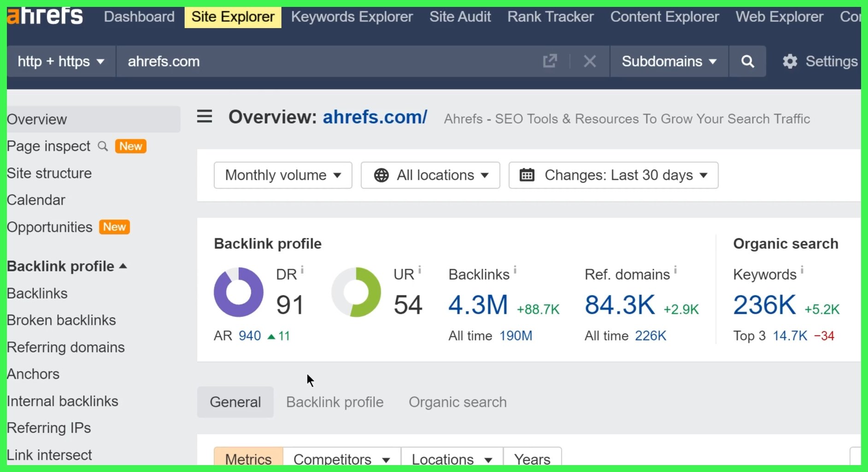
Task: Click the Page inspect search icon
Action: pyautogui.click(x=103, y=146)
